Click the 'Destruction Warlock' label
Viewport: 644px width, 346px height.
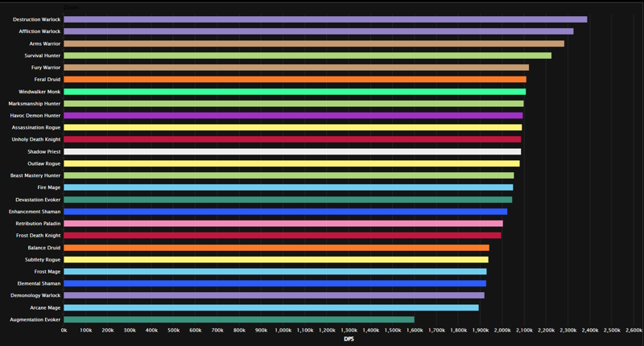pyautogui.click(x=36, y=19)
